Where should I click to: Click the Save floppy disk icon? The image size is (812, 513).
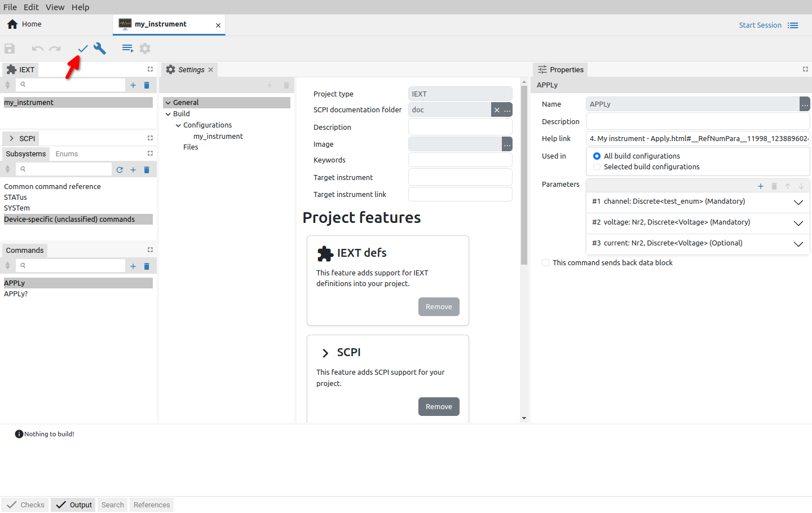point(10,49)
